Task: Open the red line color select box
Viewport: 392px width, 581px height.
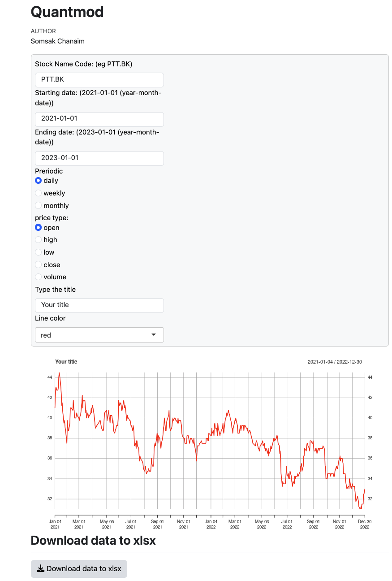Action: tap(99, 335)
